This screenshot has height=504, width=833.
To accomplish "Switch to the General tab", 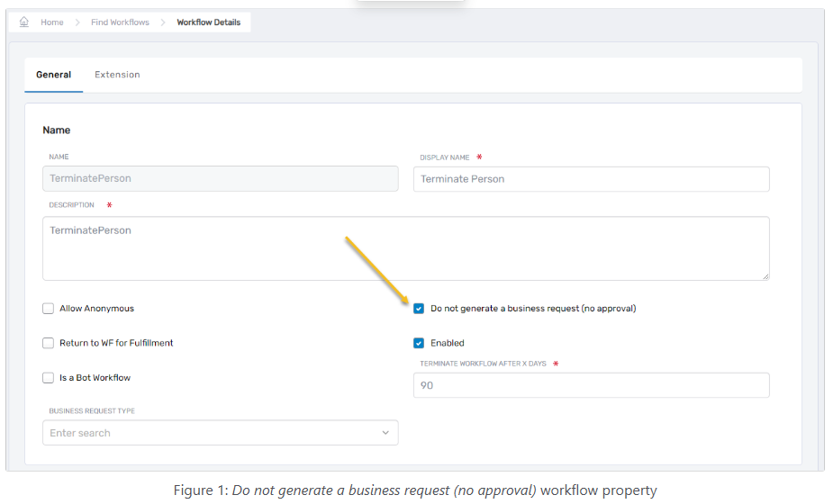I will (54, 75).
